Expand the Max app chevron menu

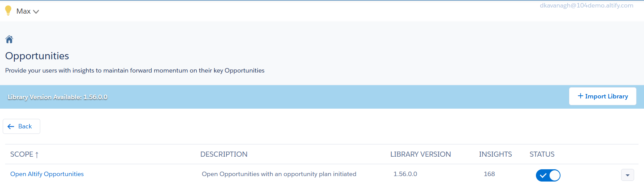point(36,12)
